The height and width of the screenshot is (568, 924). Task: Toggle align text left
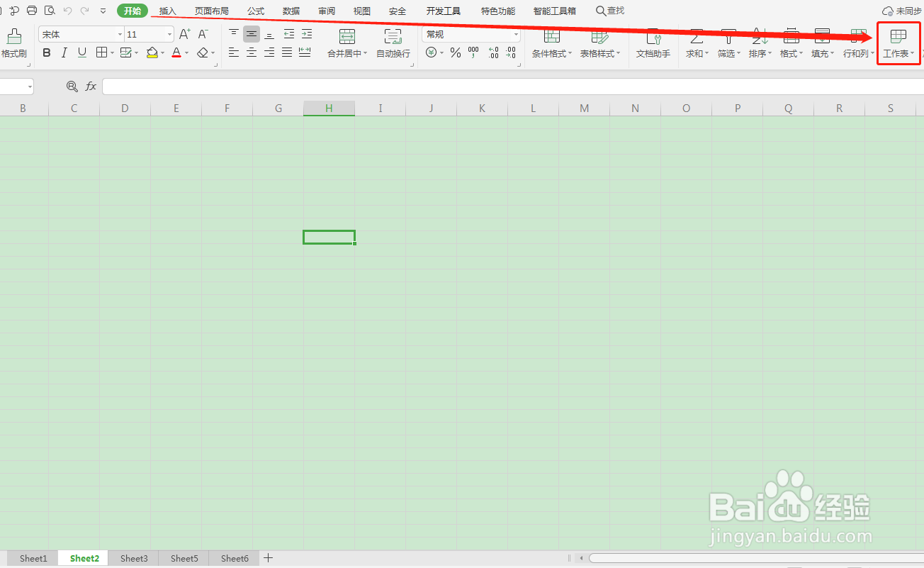click(234, 52)
